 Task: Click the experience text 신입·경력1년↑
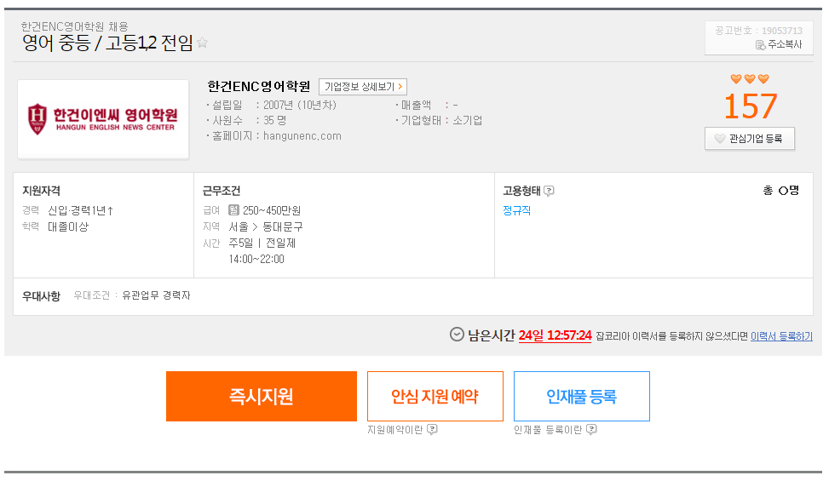point(81,211)
